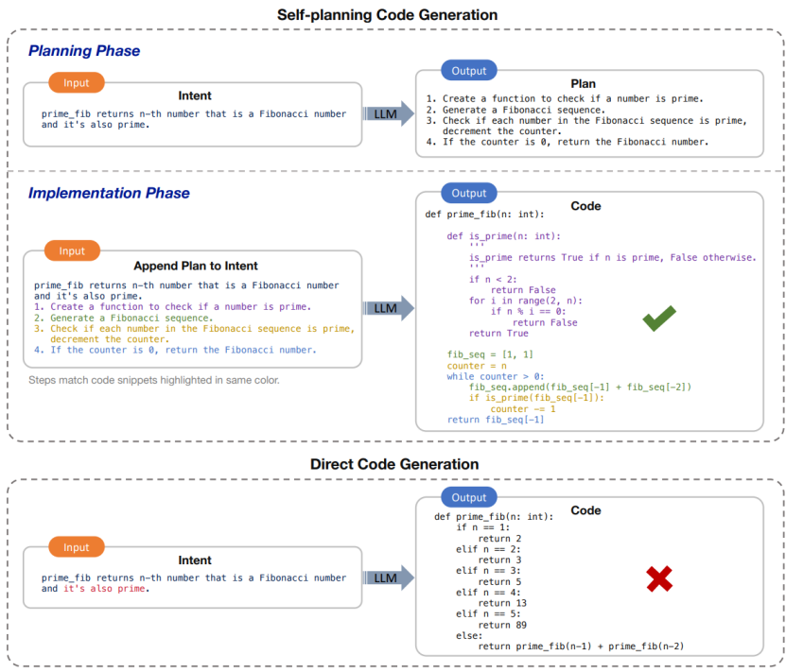The height and width of the screenshot is (672, 786).
Task: Click the 'for i in range(2, n):' line
Action: (x=525, y=301)
